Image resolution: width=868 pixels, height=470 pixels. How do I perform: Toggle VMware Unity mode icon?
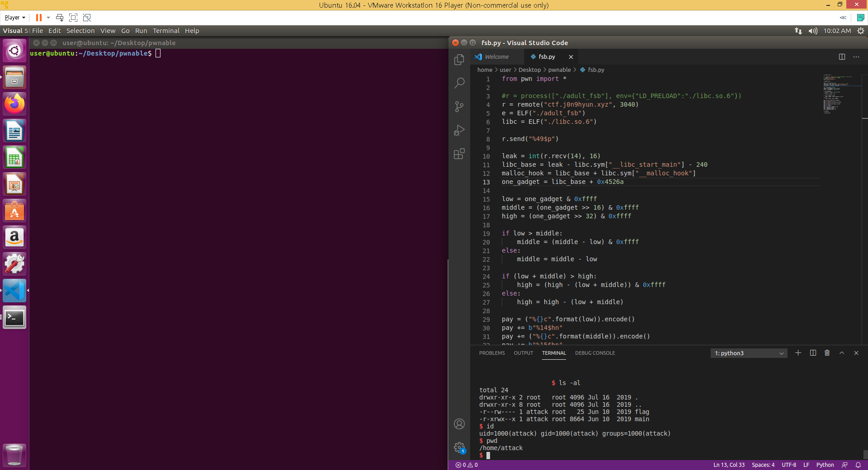coord(87,18)
